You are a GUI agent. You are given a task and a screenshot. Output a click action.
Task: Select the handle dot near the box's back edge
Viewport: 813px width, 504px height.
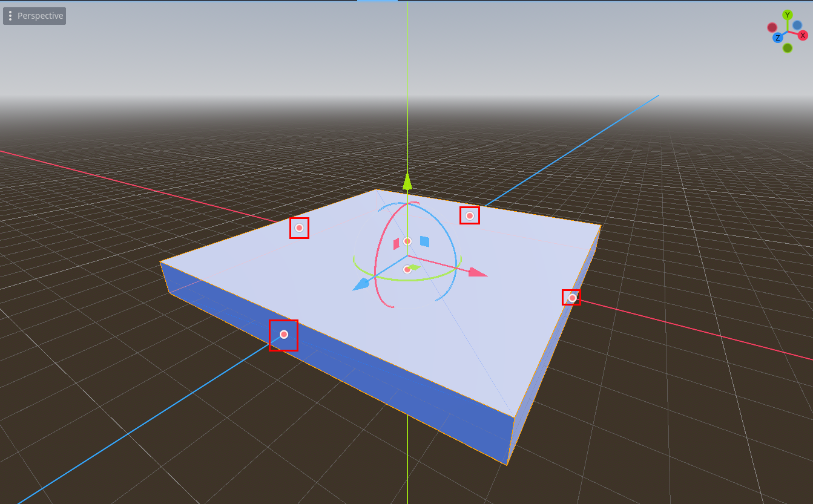tap(470, 216)
